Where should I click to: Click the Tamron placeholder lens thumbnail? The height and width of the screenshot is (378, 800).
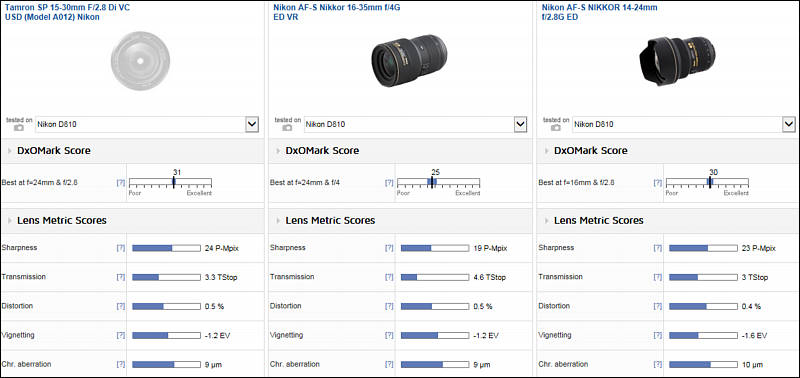tap(140, 61)
